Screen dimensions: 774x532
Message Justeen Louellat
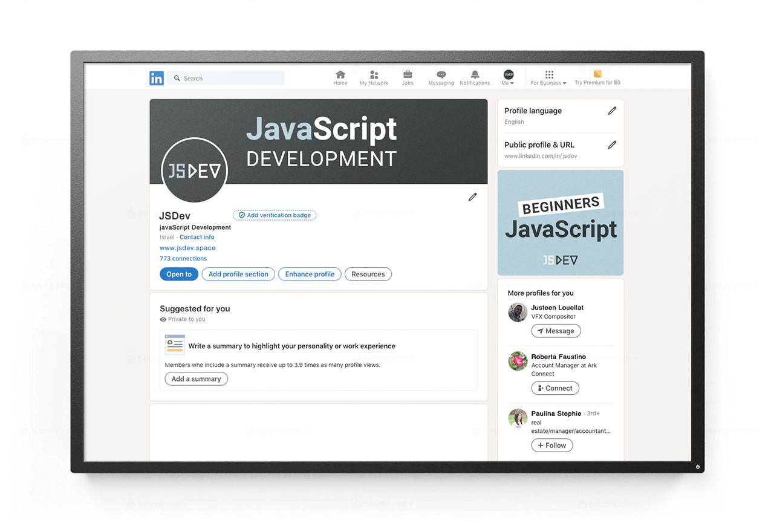point(556,331)
